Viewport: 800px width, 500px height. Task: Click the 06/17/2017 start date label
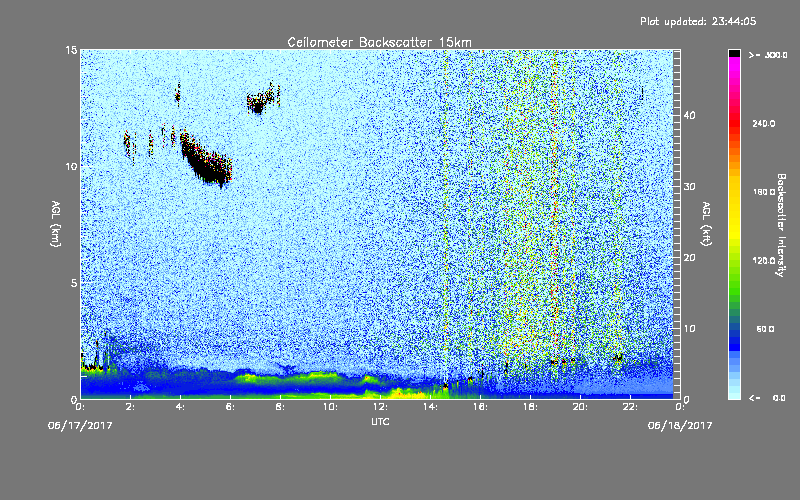[x=80, y=426]
